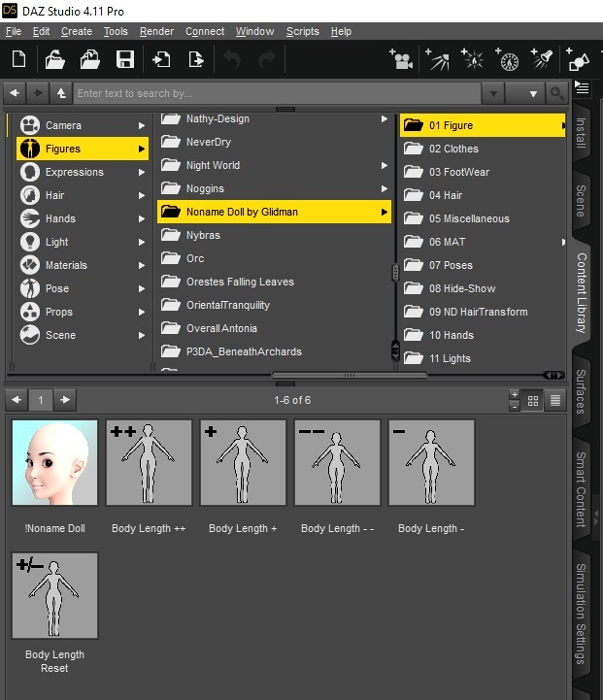Create a new spotlight
603x700 pixels.
tap(542, 59)
